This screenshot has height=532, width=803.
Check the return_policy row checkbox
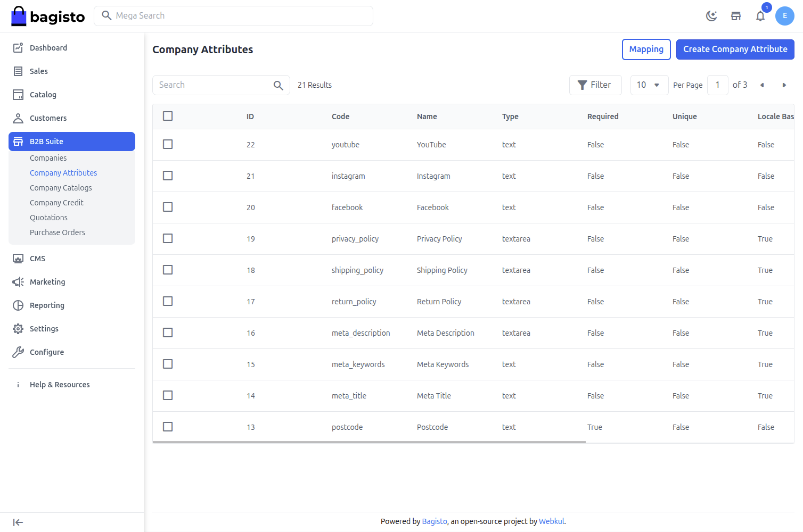click(168, 301)
